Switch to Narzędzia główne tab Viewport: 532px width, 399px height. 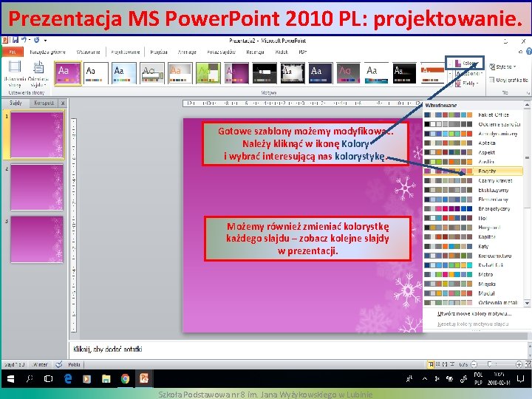pyautogui.click(x=47, y=52)
